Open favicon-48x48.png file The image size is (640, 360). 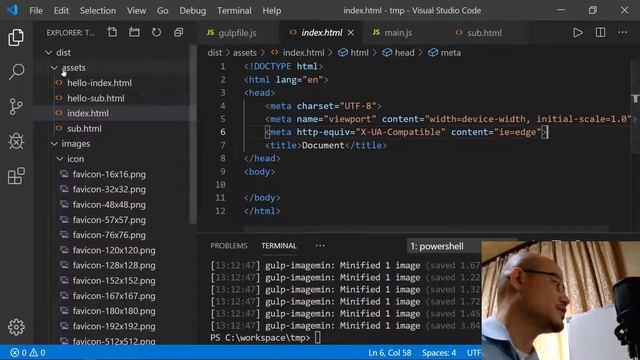click(109, 205)
